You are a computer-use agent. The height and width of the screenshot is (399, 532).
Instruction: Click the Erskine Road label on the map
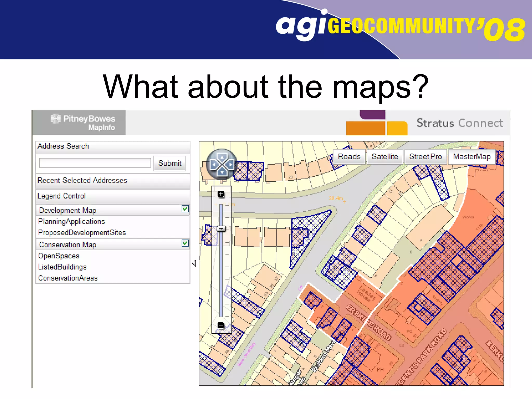coord(369,322)
